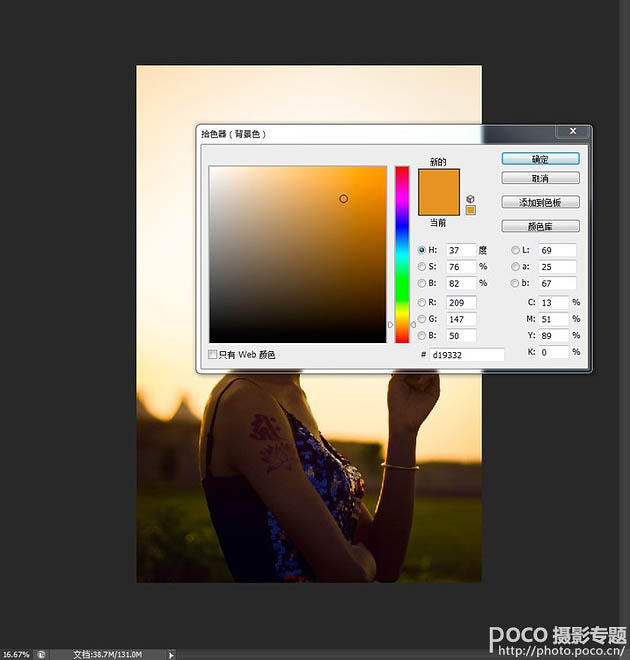Select the L lightness radio button
The image size is (630, 660).
[516, 250]
